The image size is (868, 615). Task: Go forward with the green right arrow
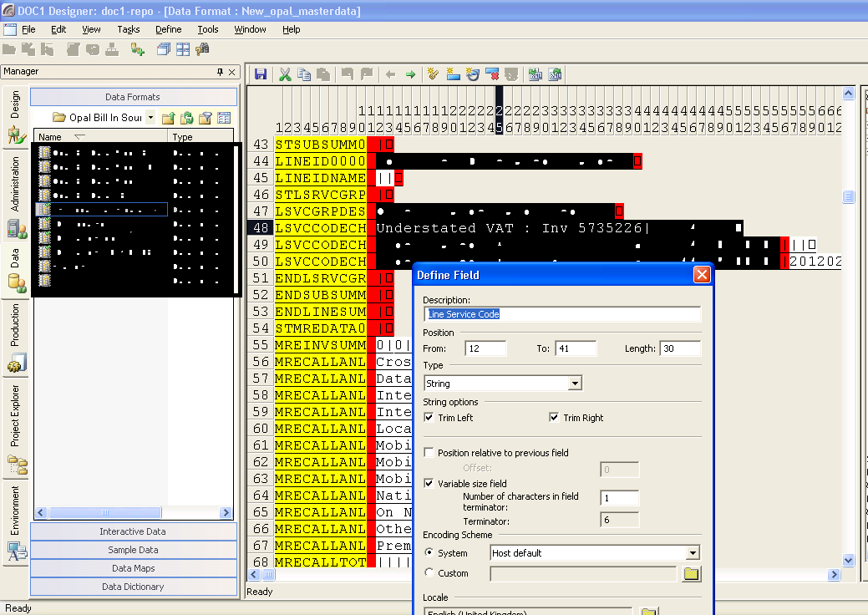pyautogui.click(x=410, y=74)
